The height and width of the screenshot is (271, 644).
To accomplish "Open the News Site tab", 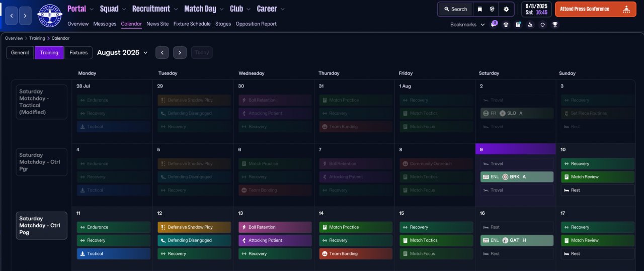I will click(157, 24).
